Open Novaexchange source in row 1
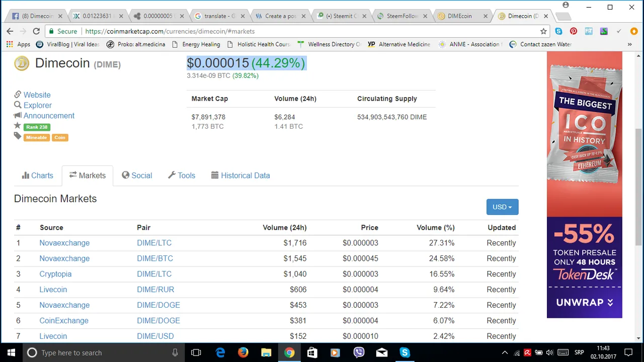 tap(64, 243)
